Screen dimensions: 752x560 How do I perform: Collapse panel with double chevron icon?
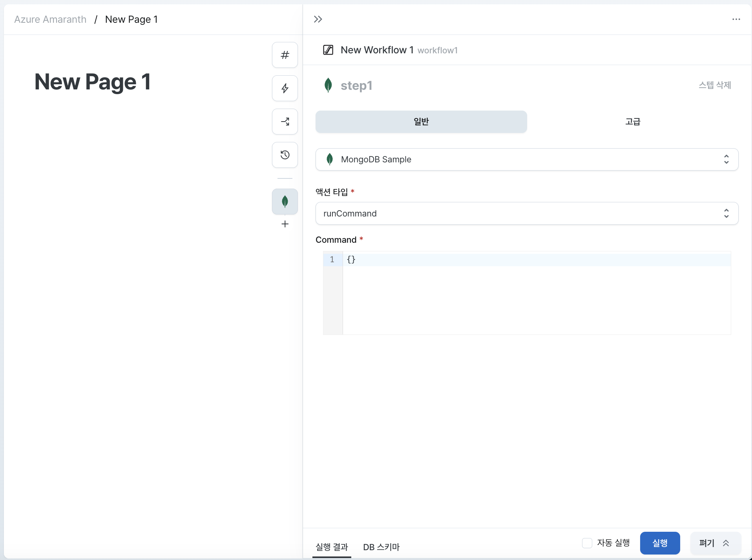pyautogui.click(x=318, y=19)
